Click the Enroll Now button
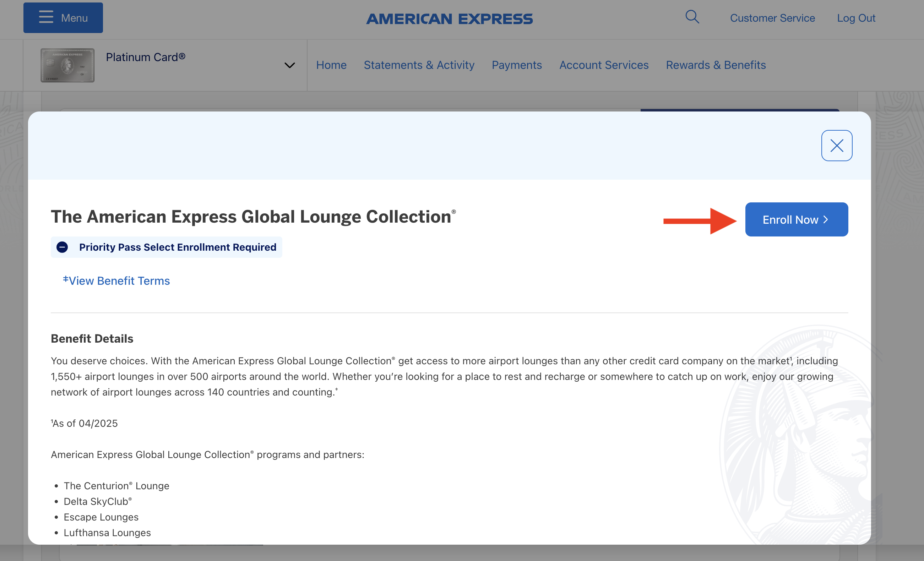Screen dimensions: 924x561 tap(797, 219)
